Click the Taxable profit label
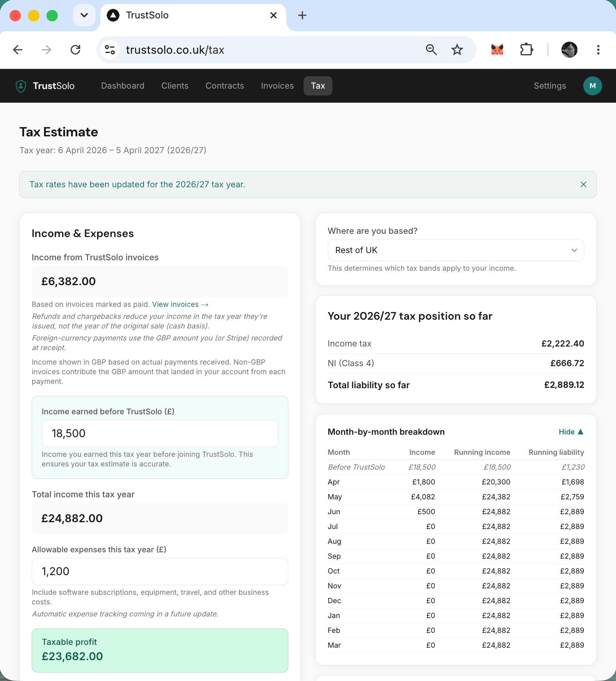The height and width of the screenshot is (681, 616). pos(69,642)
